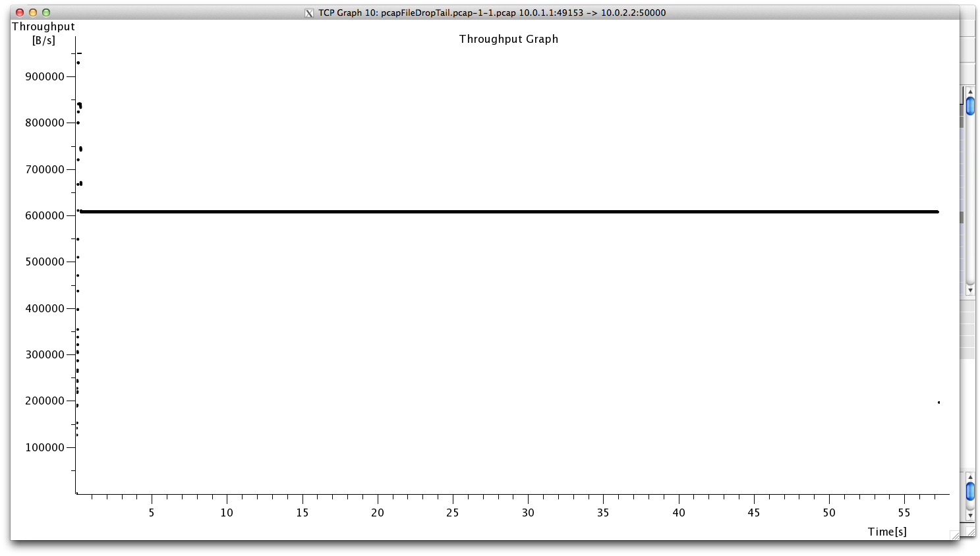Viewport: 980px width, 556px height.
Task: Click the TCP Graph 10 window title text
Action: click(x=492, y=13)
